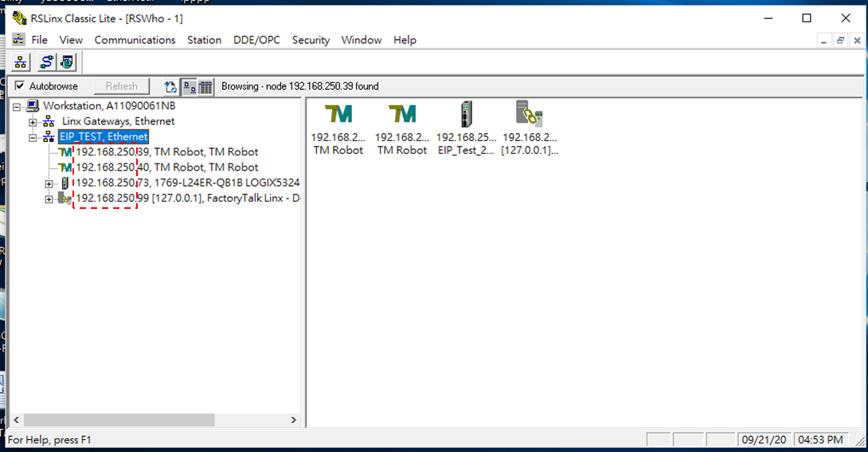The height and width of the screenshot is (452, 868).
Task: Select 1769-L24ER-QB1B LOGIX5324 tree row
Action: [187, 183]
